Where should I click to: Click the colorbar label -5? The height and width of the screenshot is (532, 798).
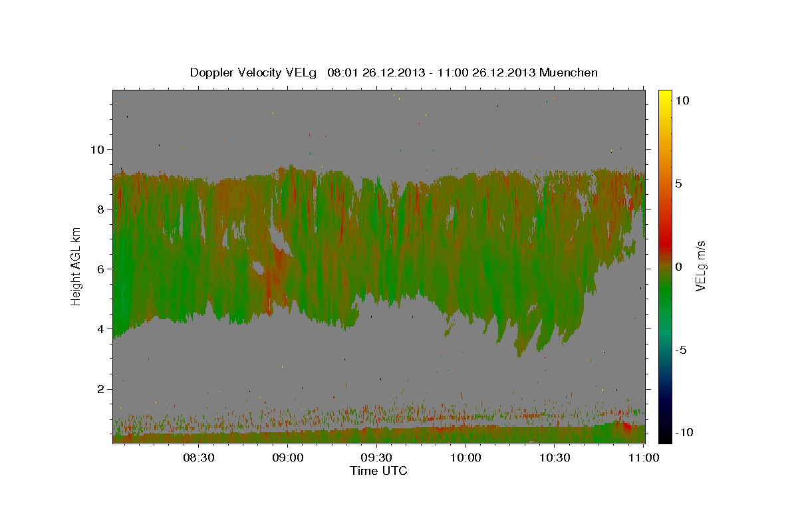pos(682,350)
